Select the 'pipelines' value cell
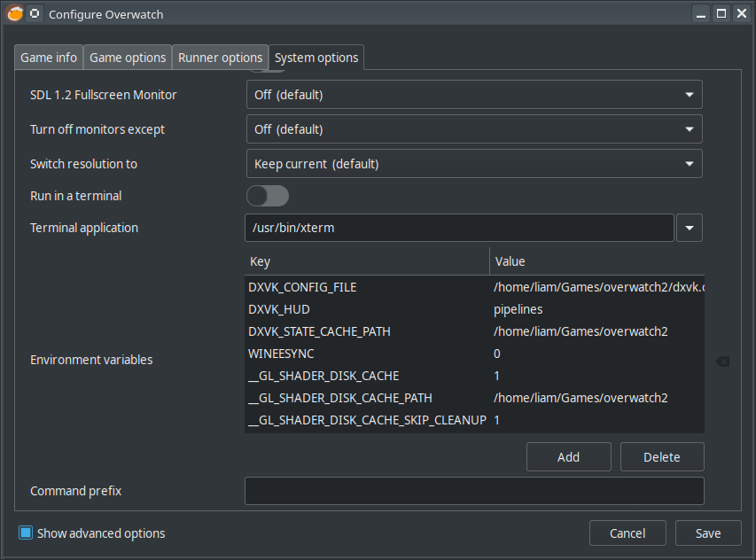The image size is (756, 560). pyautogui.click(x=597, y=309)
